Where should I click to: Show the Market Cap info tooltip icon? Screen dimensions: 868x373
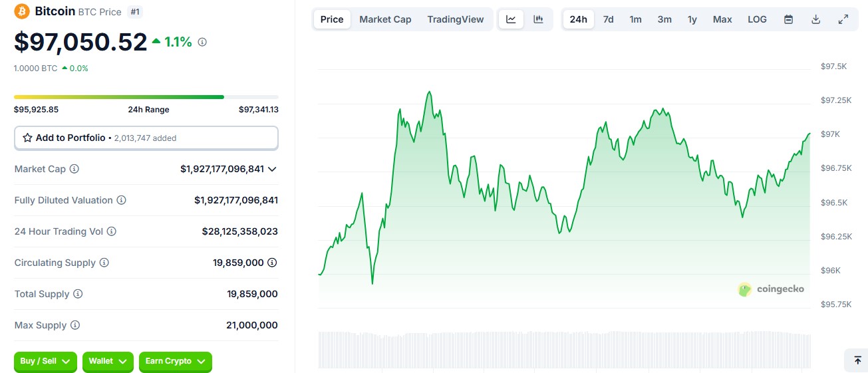74,169
